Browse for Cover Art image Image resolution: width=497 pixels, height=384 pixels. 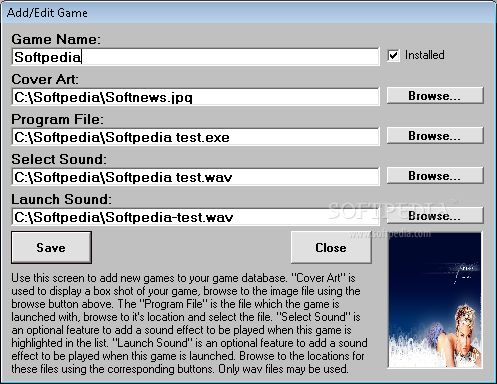point(435,96)
